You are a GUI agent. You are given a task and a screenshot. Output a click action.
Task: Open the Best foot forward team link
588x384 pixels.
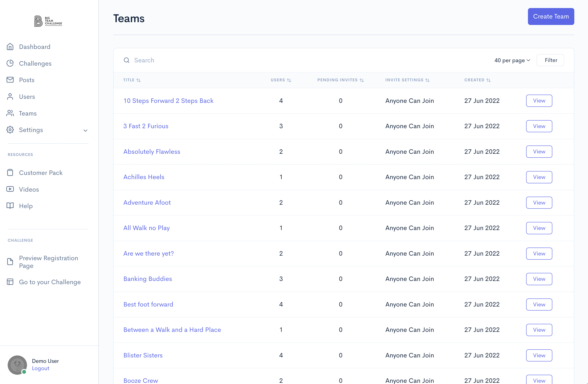tap(148, 304)
